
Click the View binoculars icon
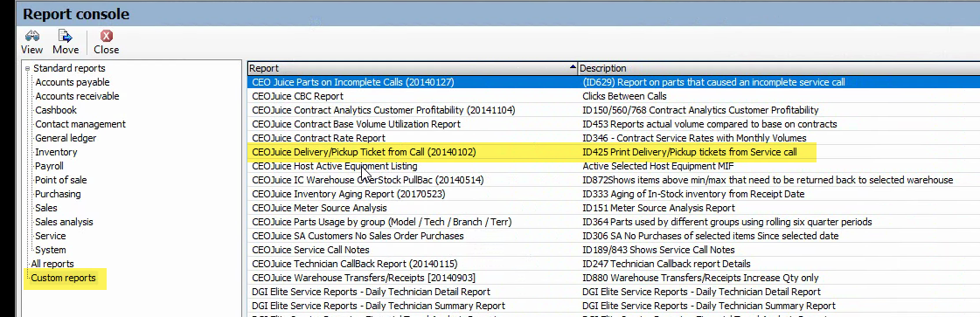point(31,36)
